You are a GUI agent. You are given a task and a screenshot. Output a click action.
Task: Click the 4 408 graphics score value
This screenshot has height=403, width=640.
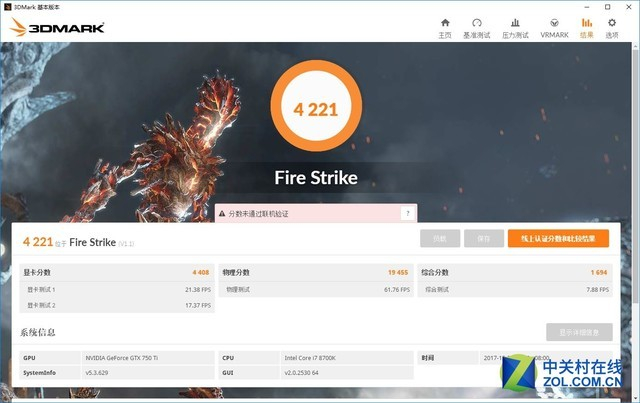point(201,272)
